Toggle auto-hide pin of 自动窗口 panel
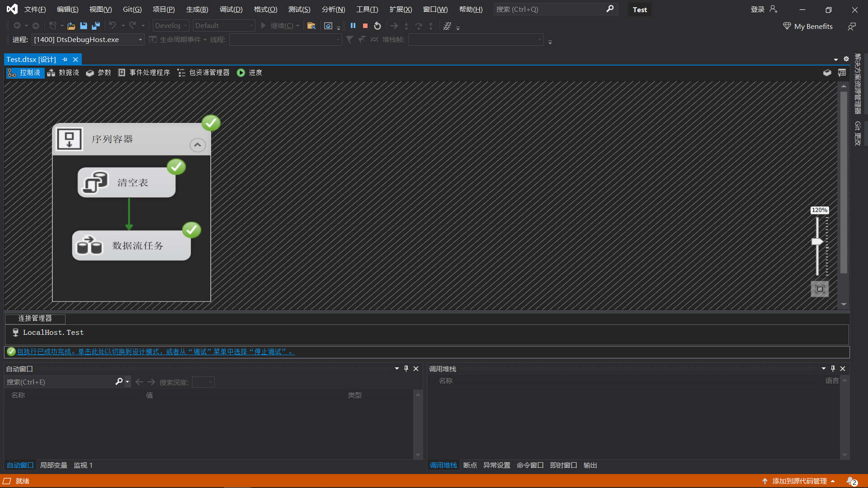The image size is (868, 488). point(406,369)
